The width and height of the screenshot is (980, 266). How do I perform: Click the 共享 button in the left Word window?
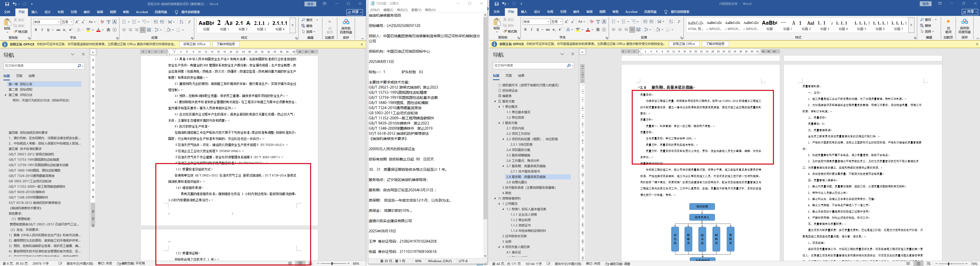pos(355,12)
